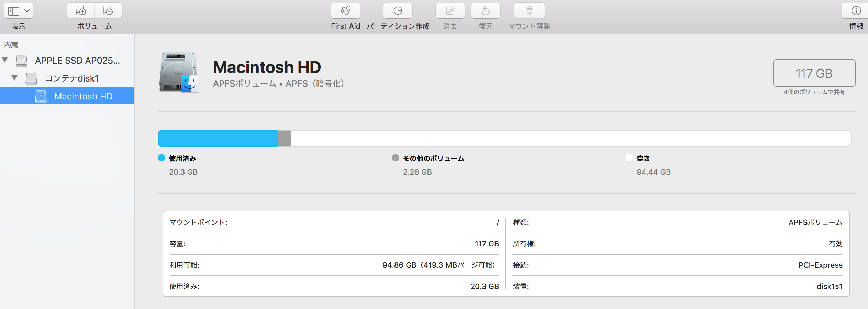Select APPLE SSD AP025 drive in sidebar

click(77, 61)
